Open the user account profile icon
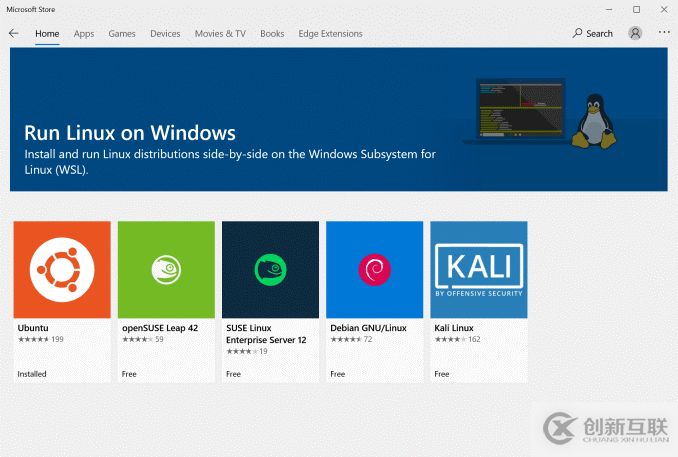The height and width of the screenshot is (457, 678). pos(635,33)
